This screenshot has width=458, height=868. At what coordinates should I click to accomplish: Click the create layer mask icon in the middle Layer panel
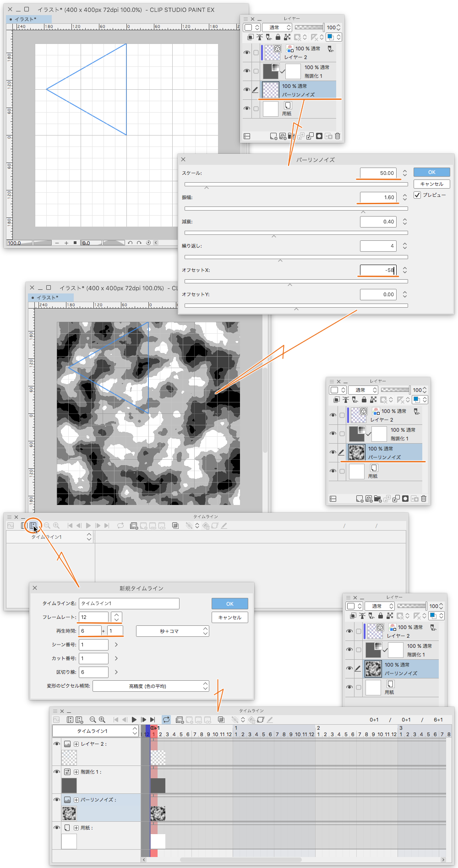coord(405,499)
